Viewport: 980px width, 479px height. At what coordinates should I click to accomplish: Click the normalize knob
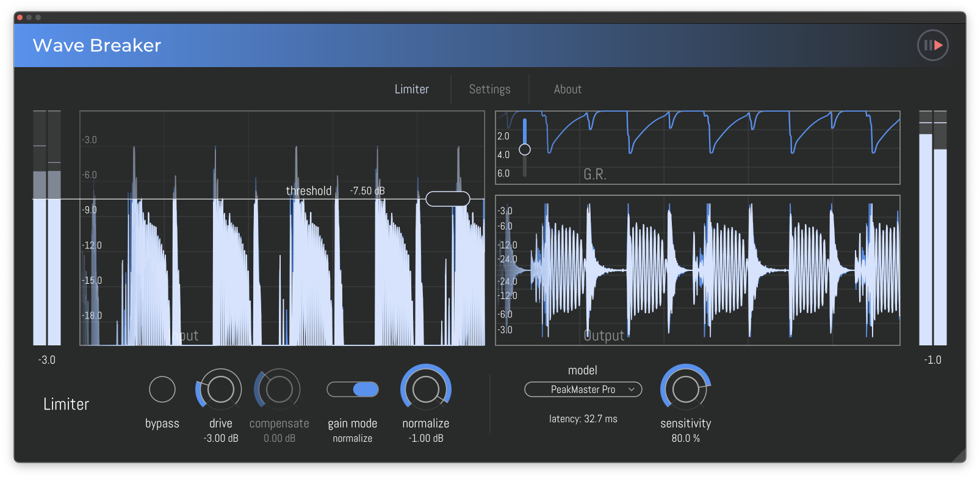click(425, 389)
